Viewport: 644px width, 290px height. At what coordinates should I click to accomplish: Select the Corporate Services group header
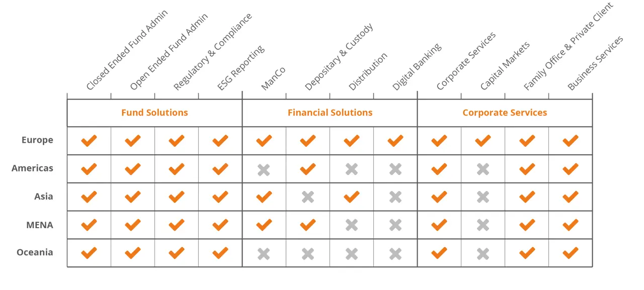[x=505, y=113]
